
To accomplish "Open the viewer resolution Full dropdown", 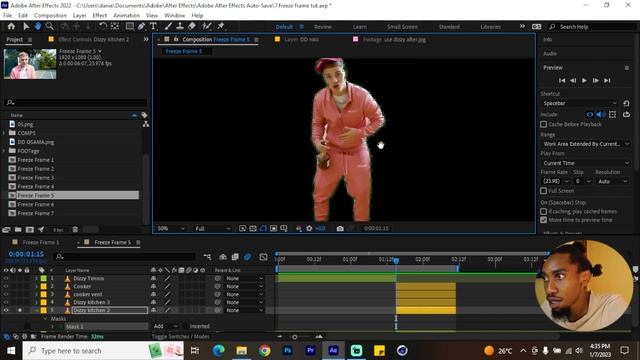I will tap(212, 229).
